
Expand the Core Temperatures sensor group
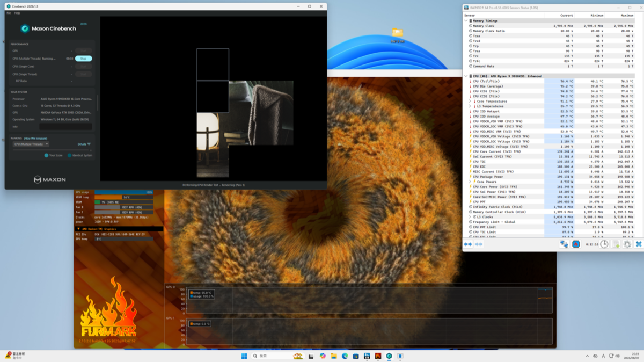coord(470,101)
